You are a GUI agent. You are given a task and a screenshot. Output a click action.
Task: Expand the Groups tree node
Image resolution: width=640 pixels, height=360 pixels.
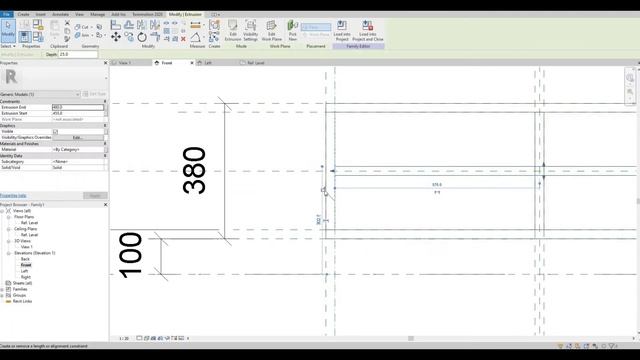click(2, 295)
